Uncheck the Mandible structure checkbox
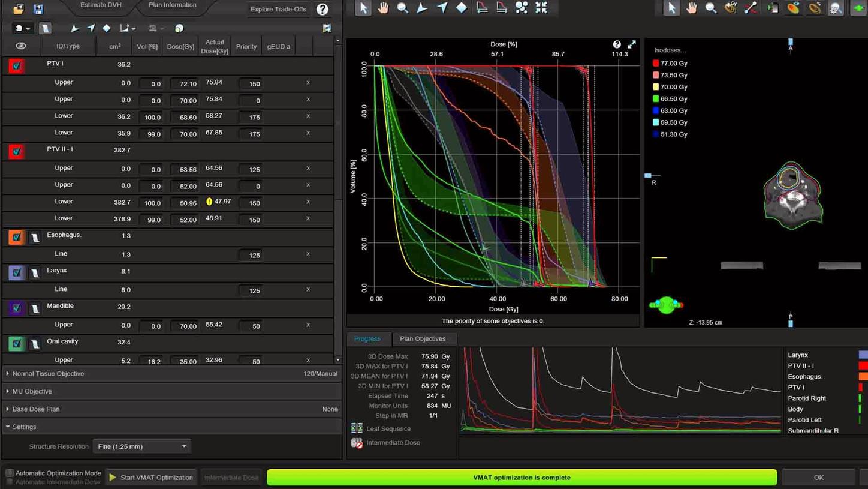The width and height of the screenshot is (868, 489). click(x=16, y=308)
